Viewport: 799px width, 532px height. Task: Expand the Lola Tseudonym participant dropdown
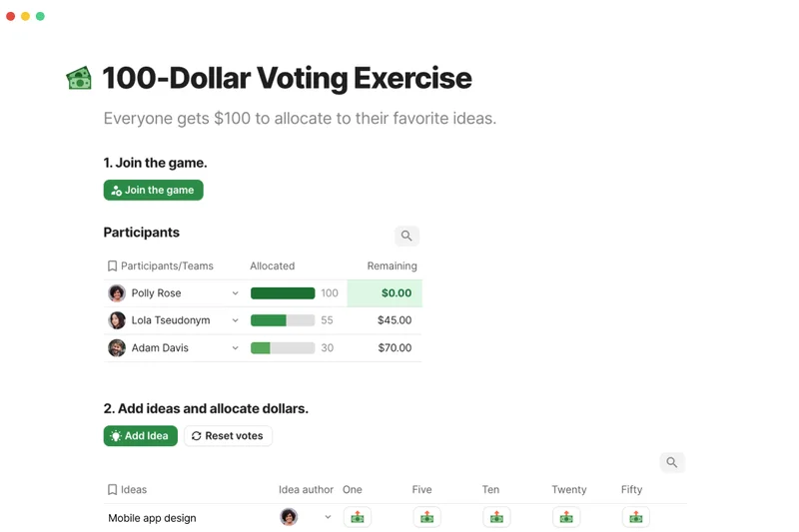pyautogui.click(x=236, y=320)
